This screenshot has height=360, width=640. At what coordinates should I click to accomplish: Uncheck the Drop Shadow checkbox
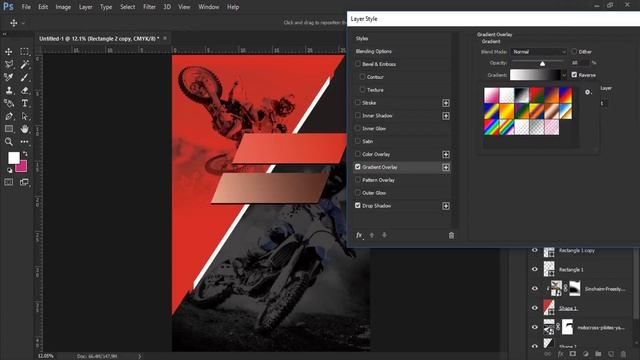click(x=358, y=205)
